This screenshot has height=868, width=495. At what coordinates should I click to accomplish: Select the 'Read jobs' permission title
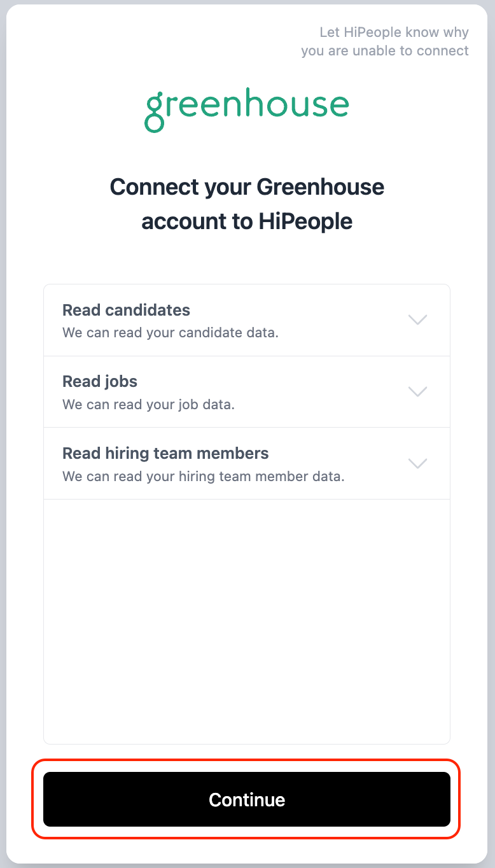coord(100,381)
